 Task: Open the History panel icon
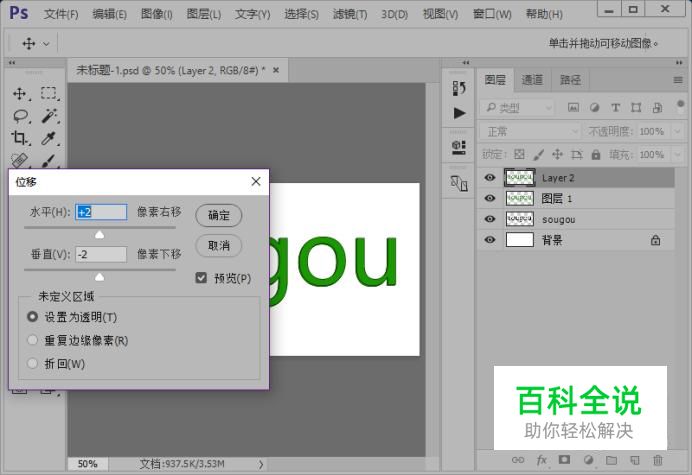point(459,88)
